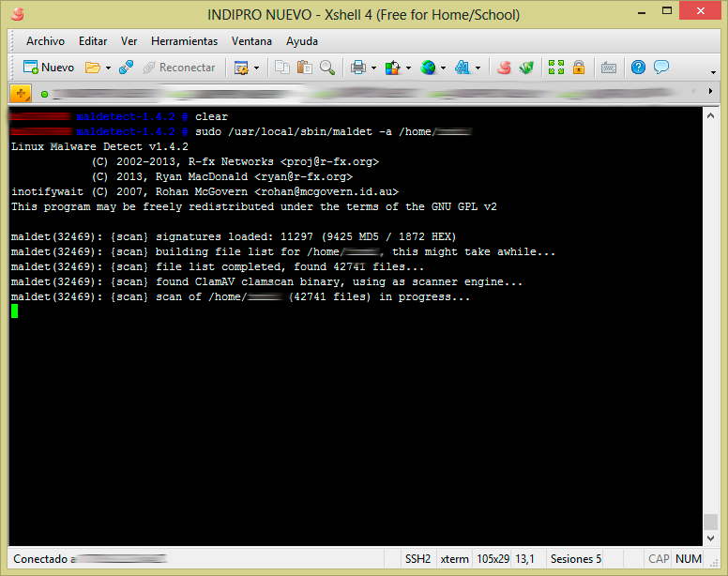
Task: Click the terminal scrollbar up arrow
Action: coord(710,115)
